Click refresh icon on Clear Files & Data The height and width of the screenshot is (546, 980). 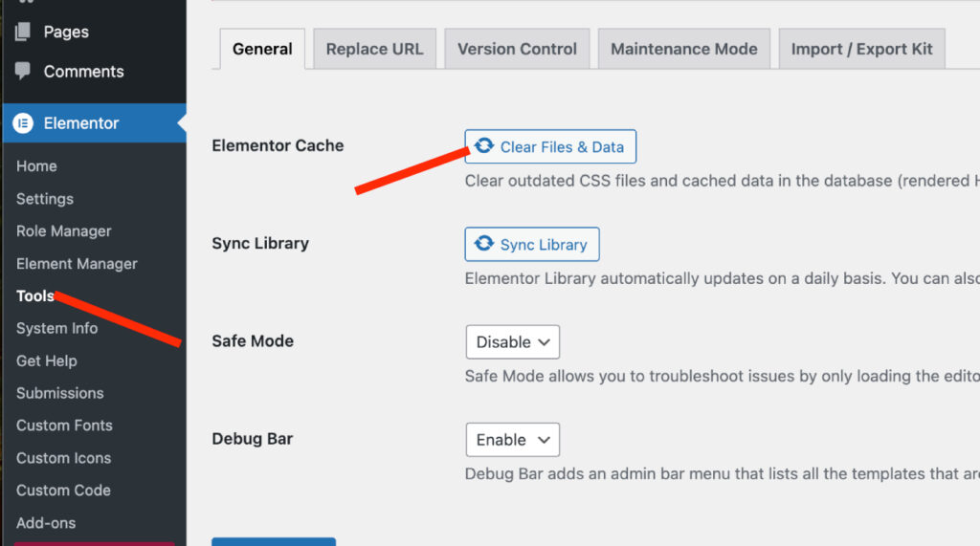pyautogui.click(x=484, y=146)
